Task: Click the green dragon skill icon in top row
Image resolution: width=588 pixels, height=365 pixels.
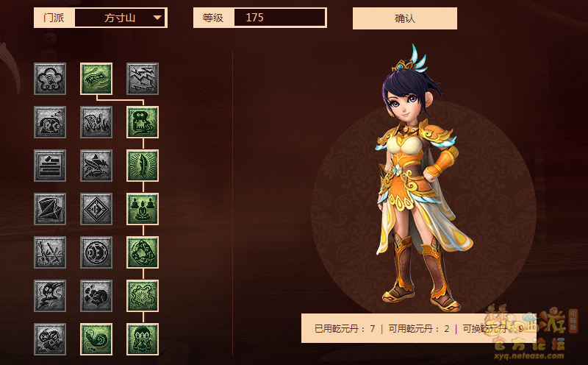Action: (x=96, y=79)
